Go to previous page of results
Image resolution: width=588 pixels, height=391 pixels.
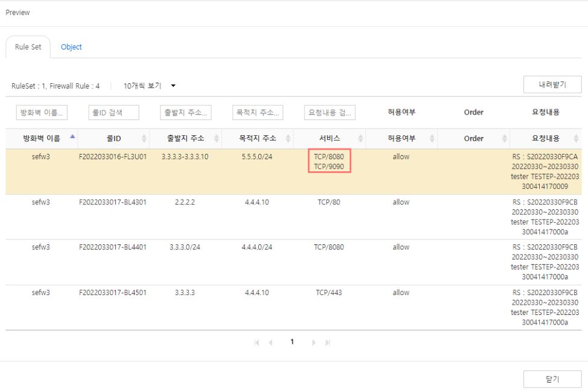(270, 343)
